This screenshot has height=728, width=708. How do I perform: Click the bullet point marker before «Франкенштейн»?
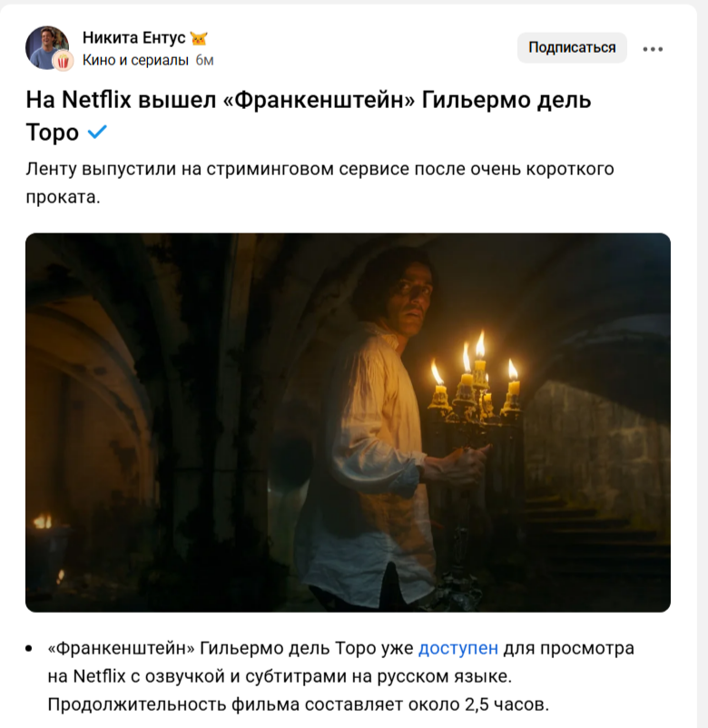pos(29,649)
